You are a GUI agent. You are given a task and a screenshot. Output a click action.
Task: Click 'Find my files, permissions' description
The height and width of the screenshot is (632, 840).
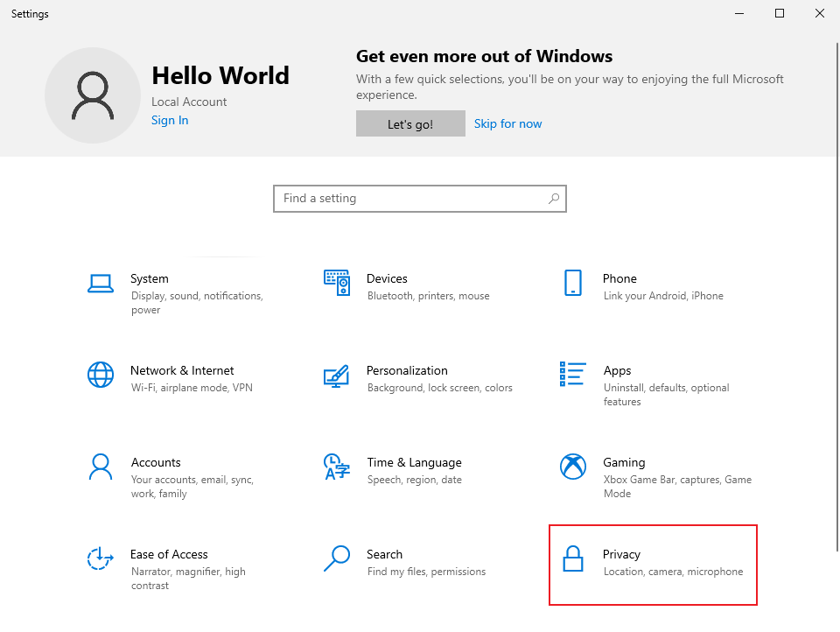pyautogui.click(x=426, y=572)
